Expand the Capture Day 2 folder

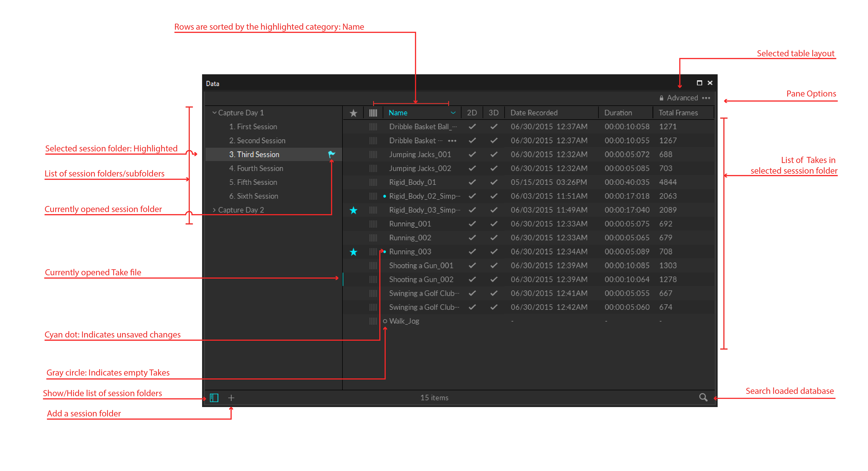click(214, 209)
